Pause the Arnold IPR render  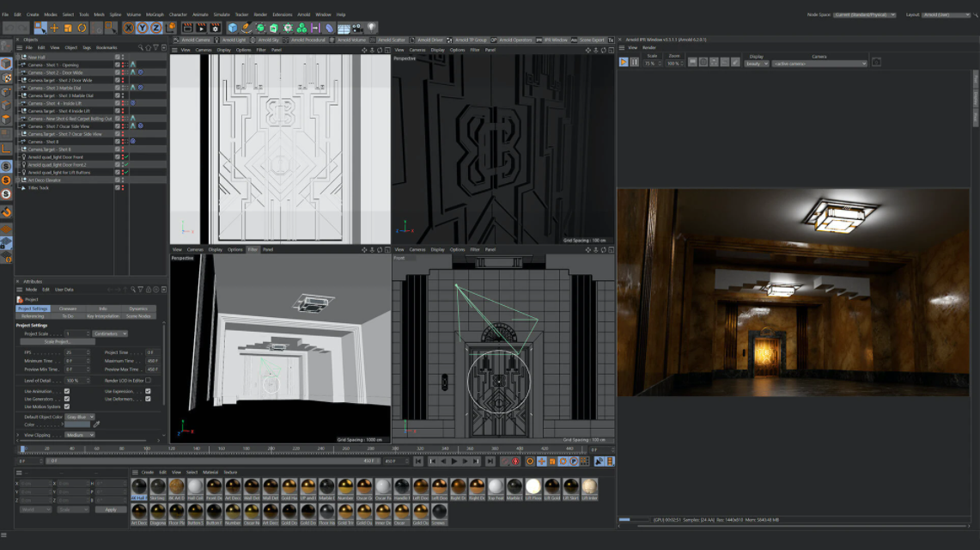(635, 63)
